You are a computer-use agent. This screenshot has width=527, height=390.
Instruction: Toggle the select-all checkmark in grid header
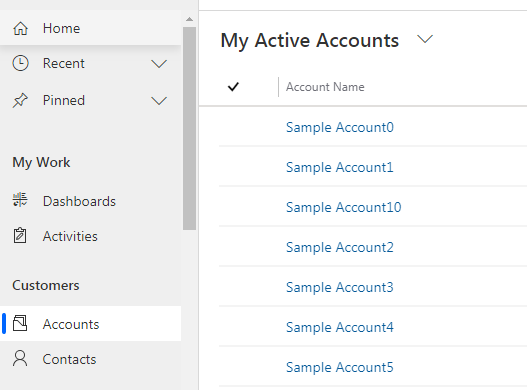tap(233, 87)
